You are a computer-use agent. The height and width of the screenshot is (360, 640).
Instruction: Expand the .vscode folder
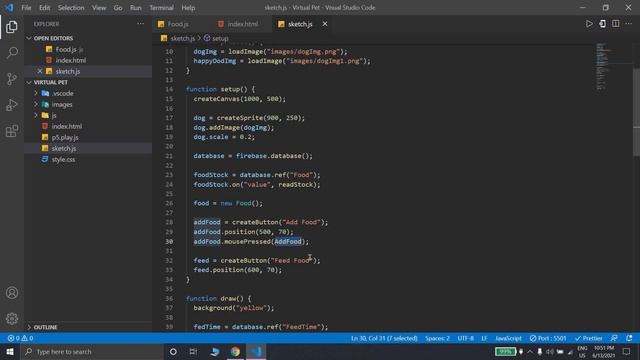point(36,93)
